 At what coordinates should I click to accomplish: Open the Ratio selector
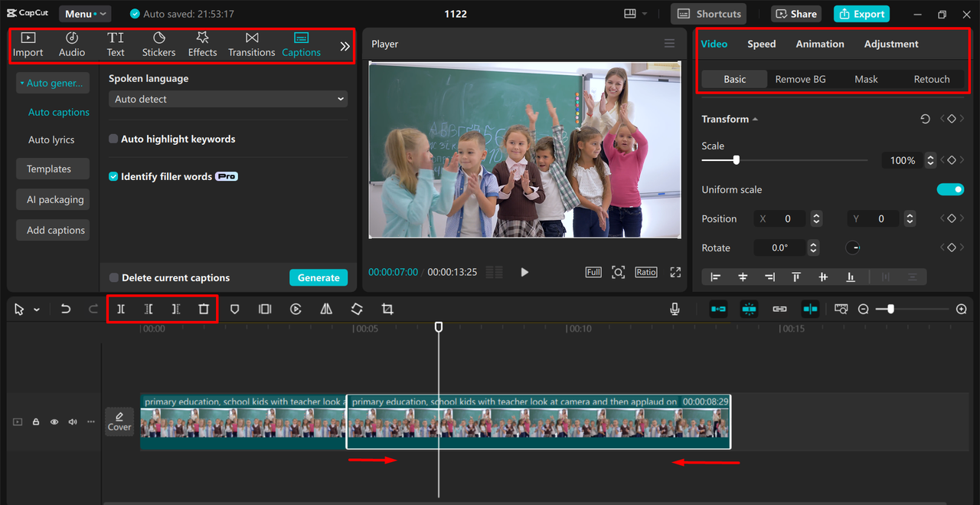(646, 272)
